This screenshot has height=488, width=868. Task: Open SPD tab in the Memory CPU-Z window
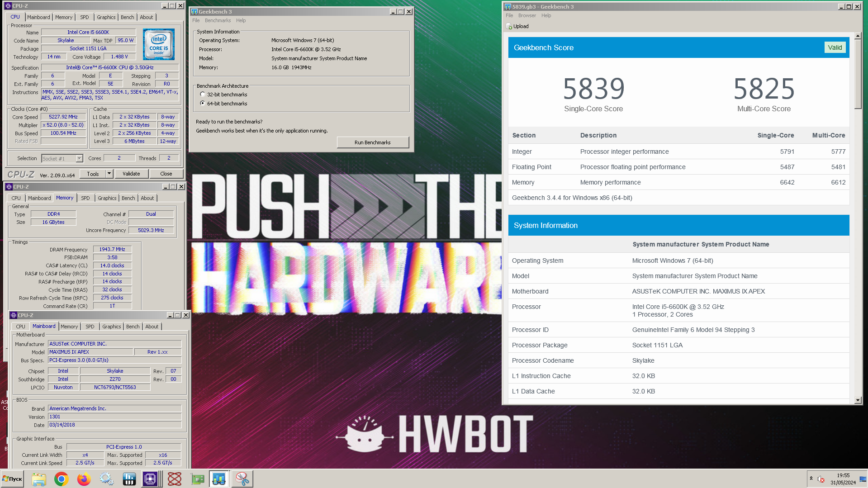[x=85, y=198]
